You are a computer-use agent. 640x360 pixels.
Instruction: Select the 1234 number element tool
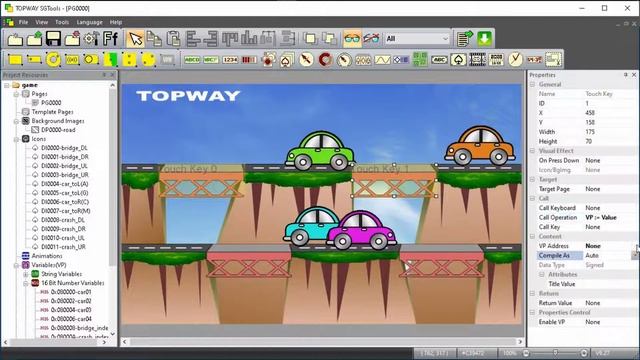(230, 60)
